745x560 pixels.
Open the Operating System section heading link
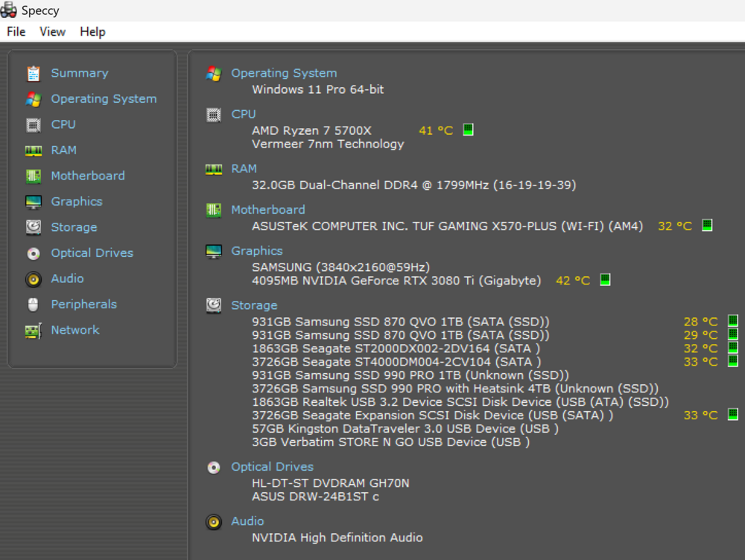tap(284, 73)
